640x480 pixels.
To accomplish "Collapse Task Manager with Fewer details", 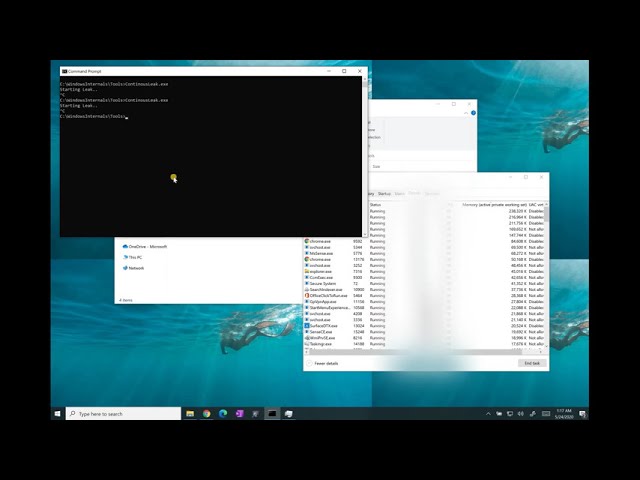I will [322, 363].
